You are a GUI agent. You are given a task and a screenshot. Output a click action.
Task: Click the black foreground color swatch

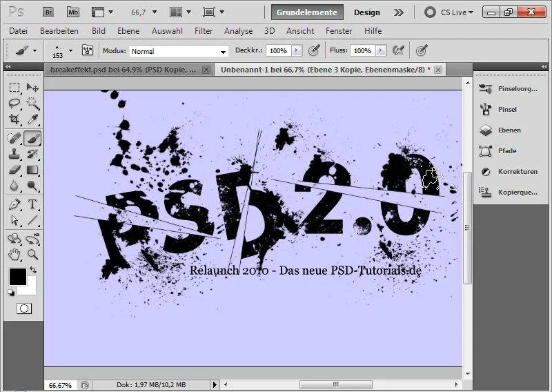[x=17, y=275]
